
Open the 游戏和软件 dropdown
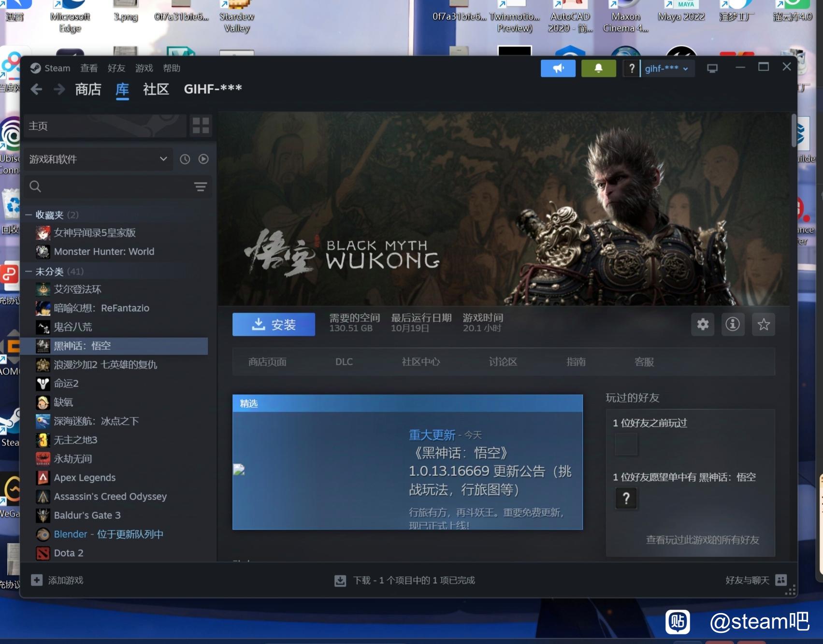tap(98, 159)
